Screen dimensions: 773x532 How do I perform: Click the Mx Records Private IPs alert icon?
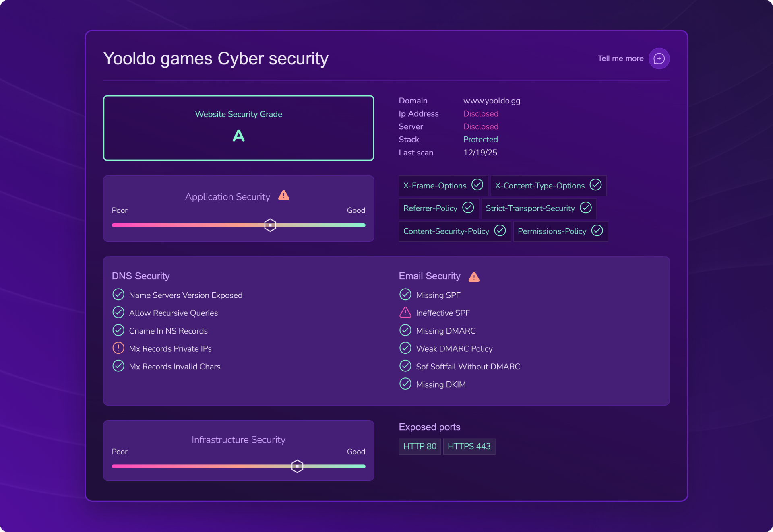(118, 348)
